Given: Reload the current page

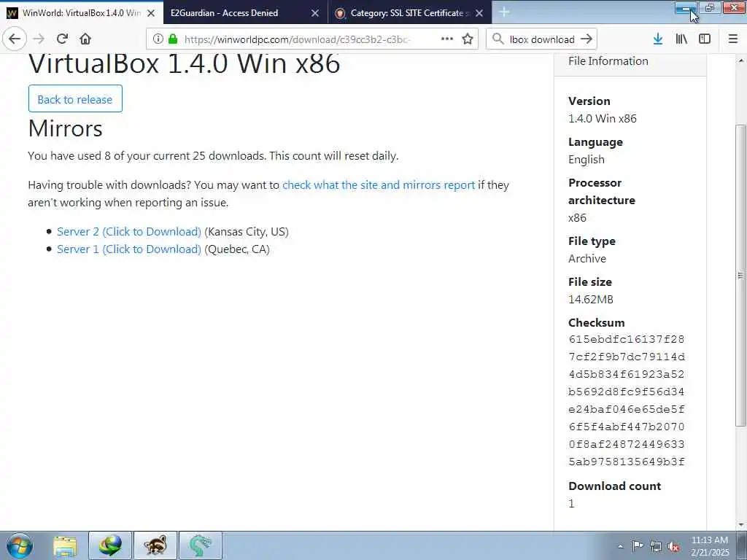Looking at the screenshot, I should (62, 39).
